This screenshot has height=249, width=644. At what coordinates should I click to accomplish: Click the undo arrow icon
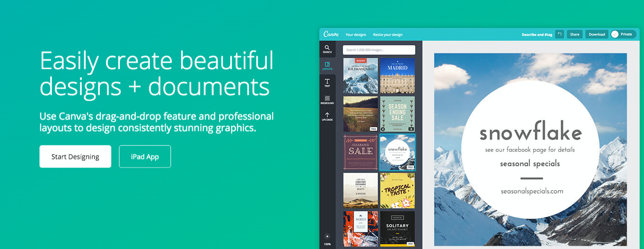click(559, 34)
